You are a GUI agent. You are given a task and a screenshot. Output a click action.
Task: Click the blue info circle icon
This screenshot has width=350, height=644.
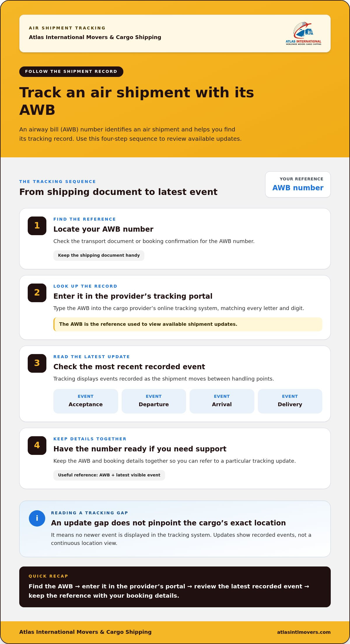[37, 518]
